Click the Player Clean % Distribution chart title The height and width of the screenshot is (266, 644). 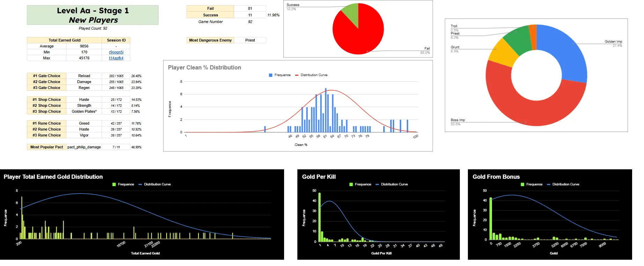tap(204, 67)
